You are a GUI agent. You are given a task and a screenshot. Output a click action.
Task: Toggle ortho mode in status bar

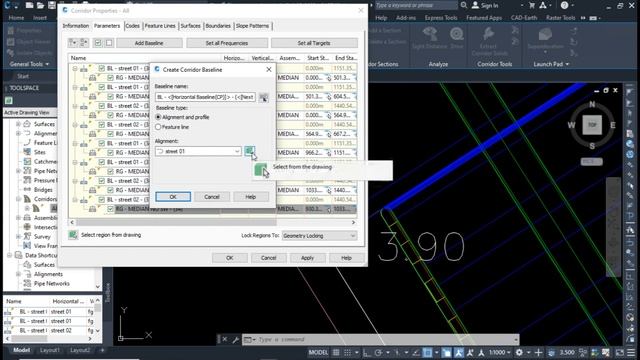click(x=367, y=352)
